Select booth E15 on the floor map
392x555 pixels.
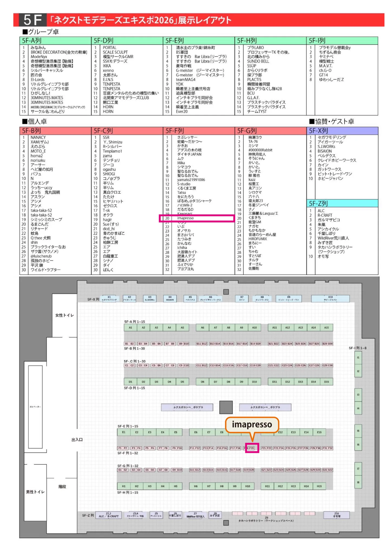319,432
